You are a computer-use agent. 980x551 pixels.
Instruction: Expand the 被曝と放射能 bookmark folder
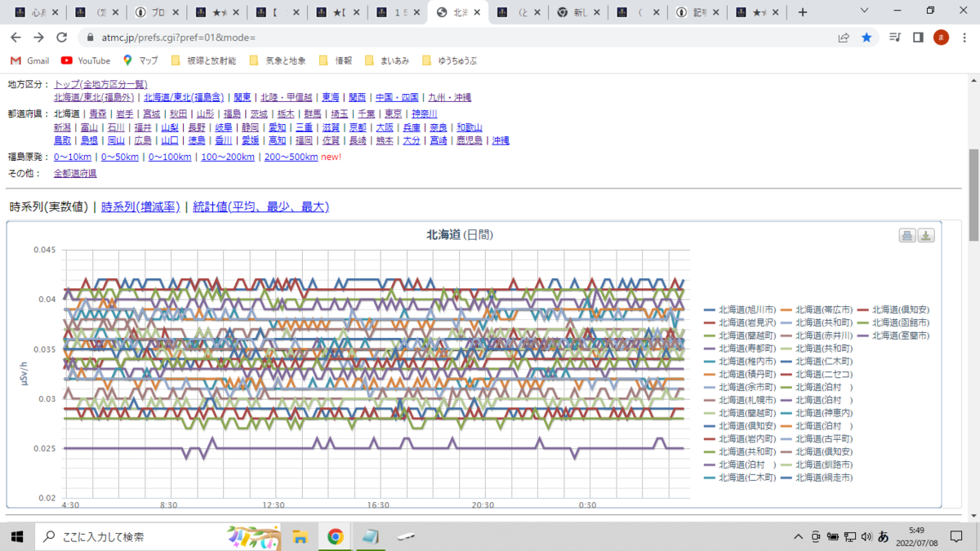point(203,60)
